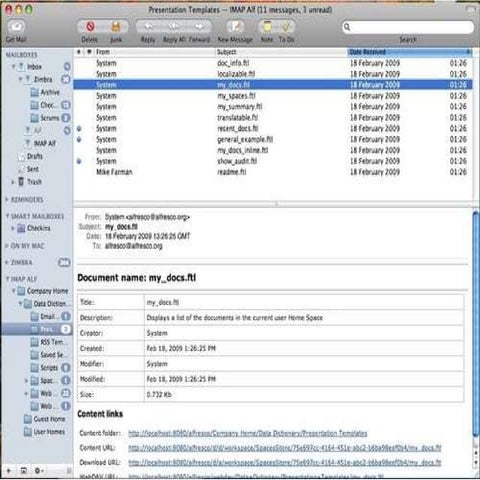The height and width of the screenshot is (480, 480).
Task: Select the doc_info.ftl message
Action: pyautogui.click(x=273, y=63)
